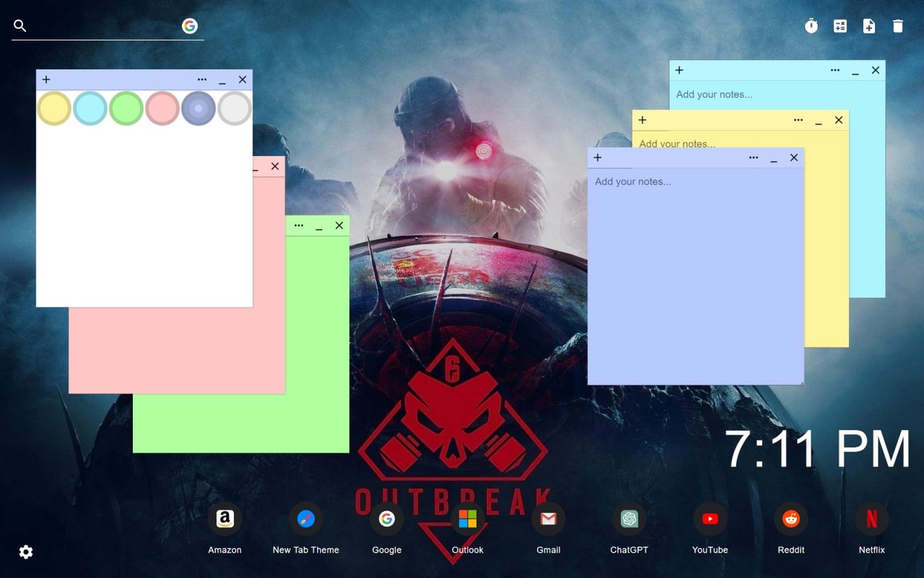Create a new sticky note from toolbar
Viewport: 924px width, 578px height.
coord(869,26)
